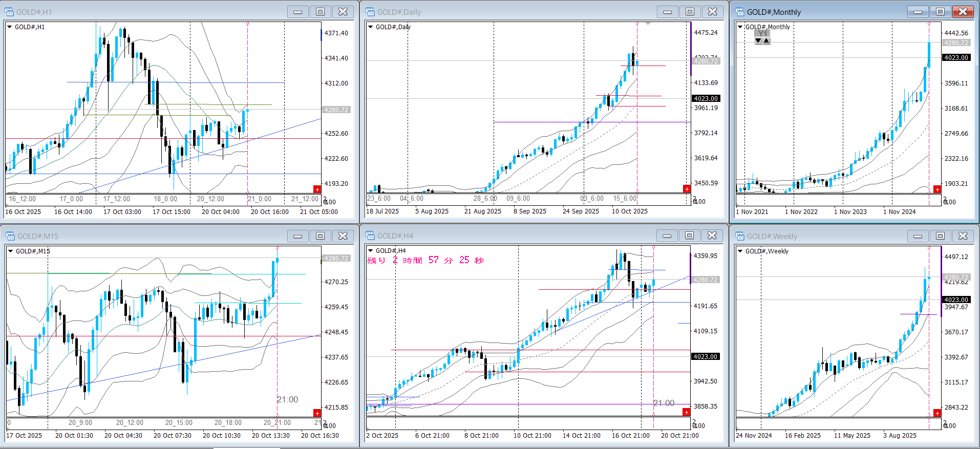Screen dimensions: 980x449
Task: Click the 4023.00 price label on H4 chart
Action: 705,357
